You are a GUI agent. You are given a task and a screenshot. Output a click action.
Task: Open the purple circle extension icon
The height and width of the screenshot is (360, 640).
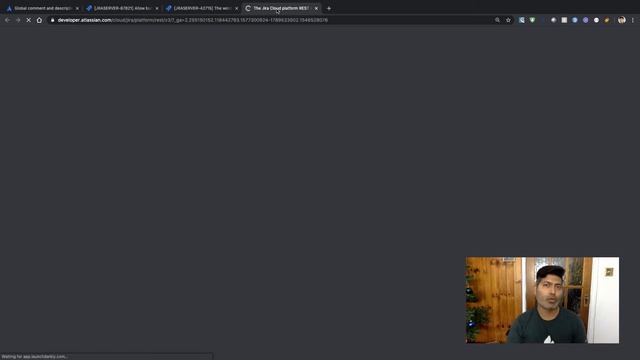[585, 20]
